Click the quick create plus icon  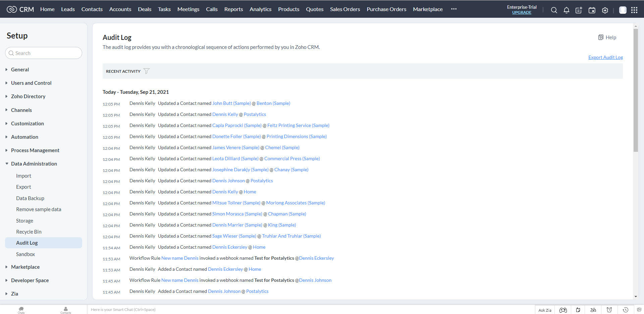click(x=579, y=10)
